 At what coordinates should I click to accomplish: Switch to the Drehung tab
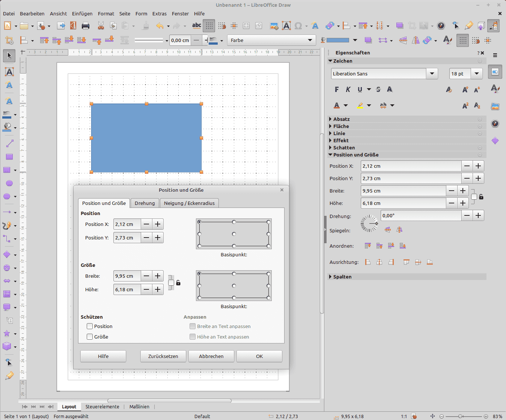coord(145,203)
